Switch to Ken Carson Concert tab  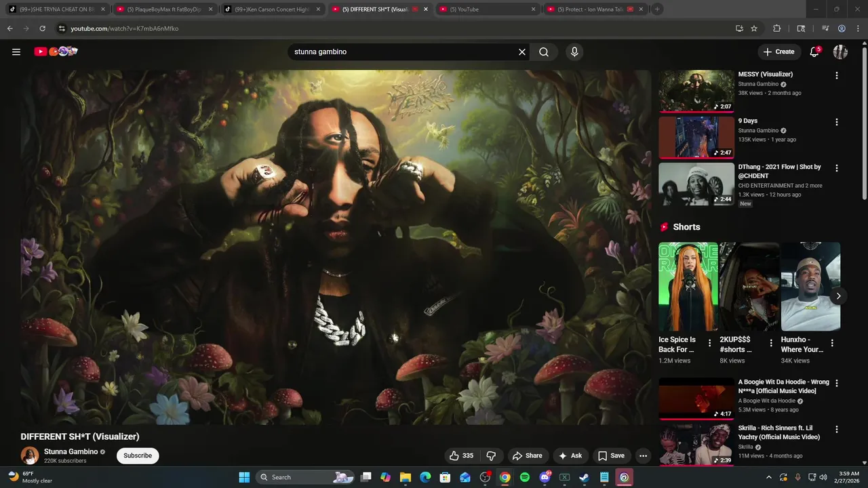coord(271,9)
